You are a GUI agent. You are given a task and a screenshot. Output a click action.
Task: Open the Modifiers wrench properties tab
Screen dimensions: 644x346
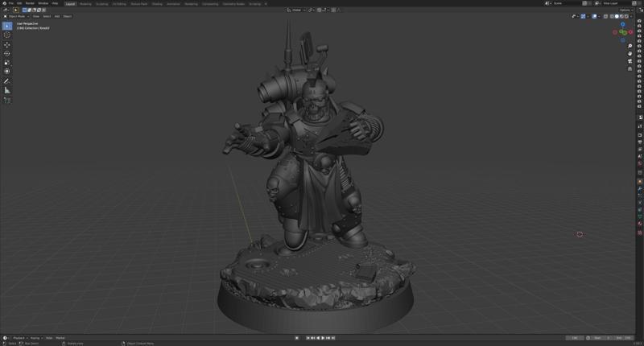pyautogui.click(x=640, y=188)
